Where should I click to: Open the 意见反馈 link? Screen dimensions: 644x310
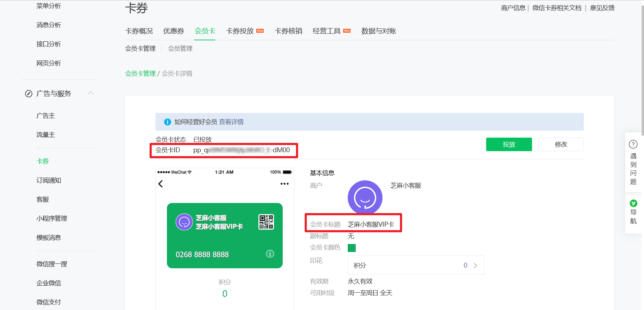click(602, 8)
